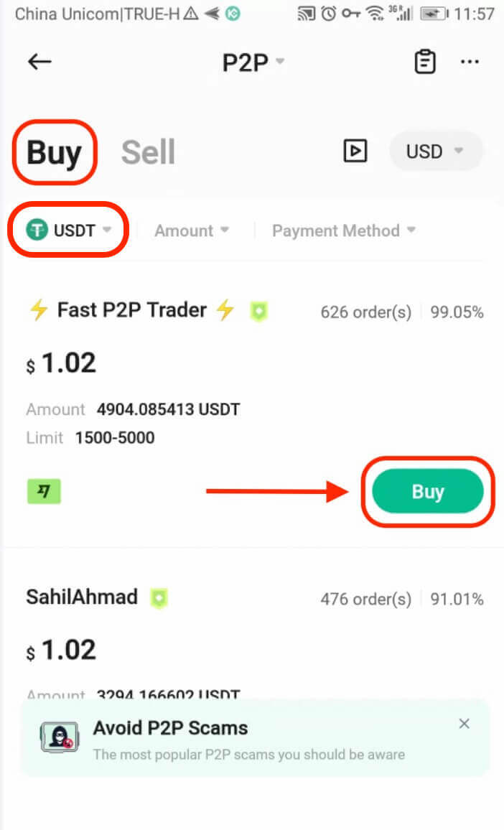This screenshot has width=504, height=830.
Task: Click the Buy button for Fast P2P Trader
Action: click(428, 491)
